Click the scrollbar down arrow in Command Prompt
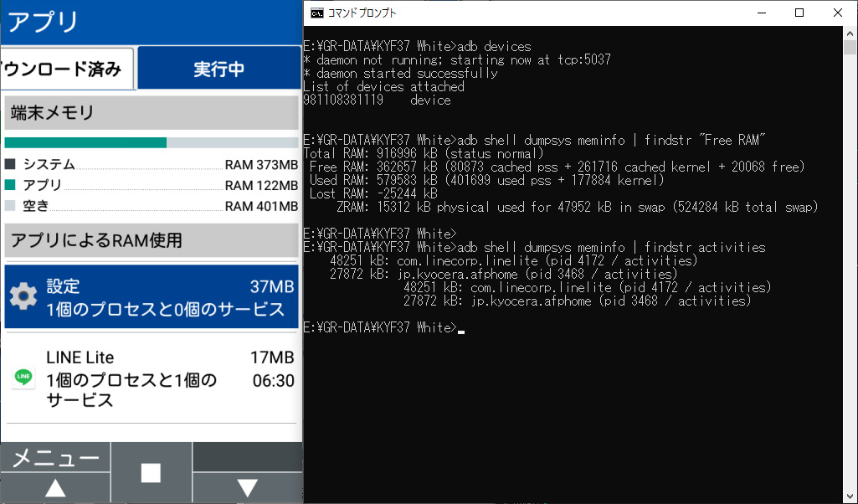 [850, 496]
